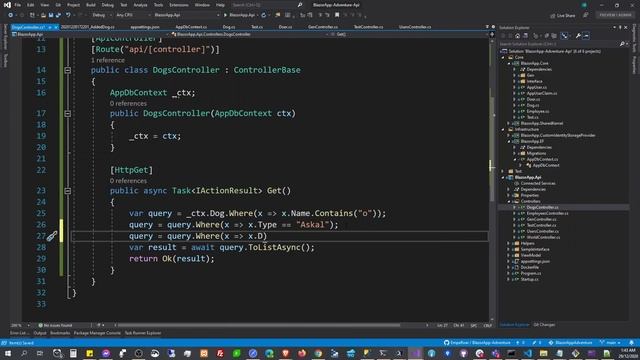Select EmployeesController.cs in Solution Explorer
The width and height of the screenshot is (640, 360).
click(547, 213)
